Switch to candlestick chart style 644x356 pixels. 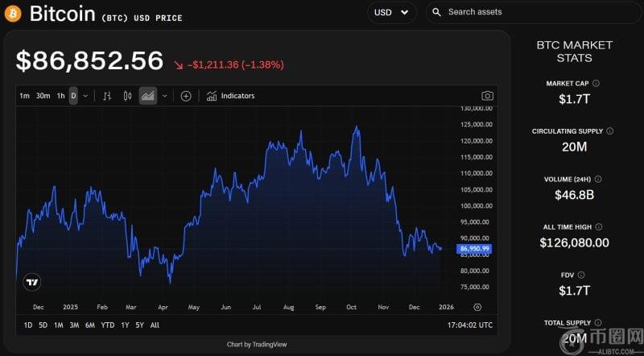(x=127, y=96)
